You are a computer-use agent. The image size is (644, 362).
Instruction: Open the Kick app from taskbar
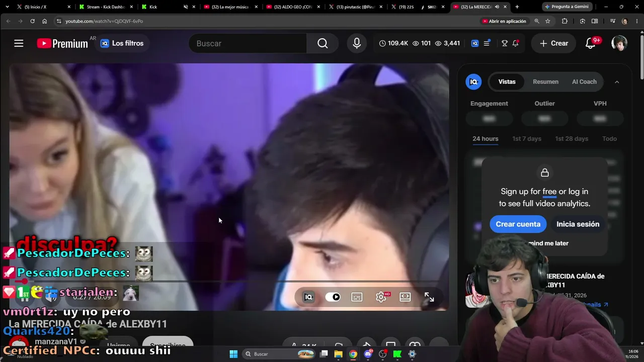pos(397,354)
